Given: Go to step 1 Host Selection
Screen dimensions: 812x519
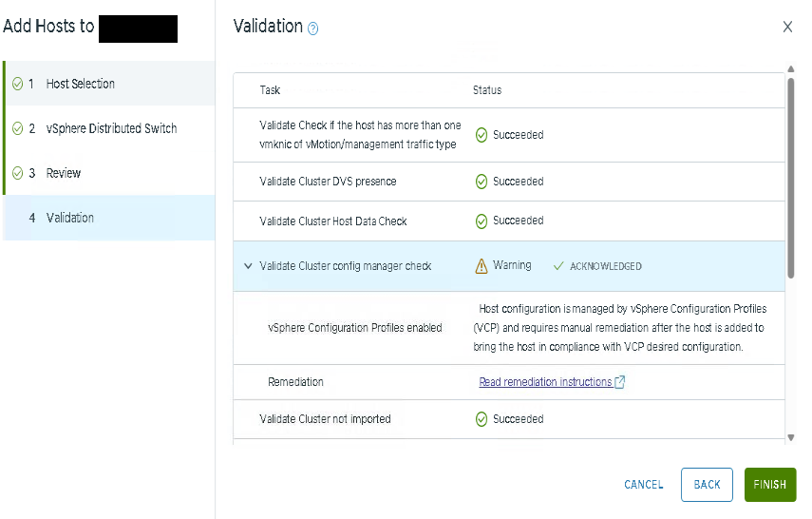Looking at the screenshot, I should tap(81, 84).
